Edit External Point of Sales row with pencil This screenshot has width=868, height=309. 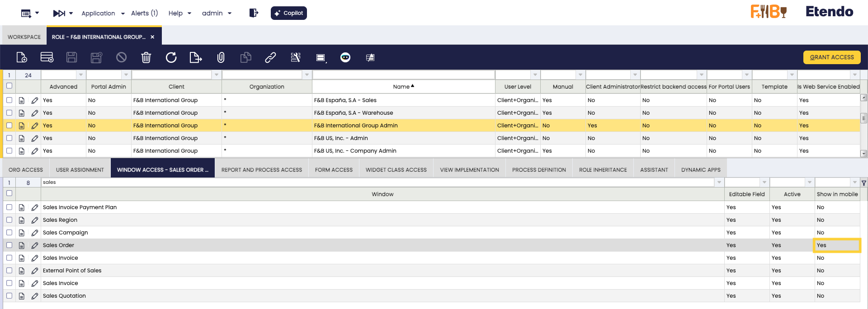click(x=35, y=271)
